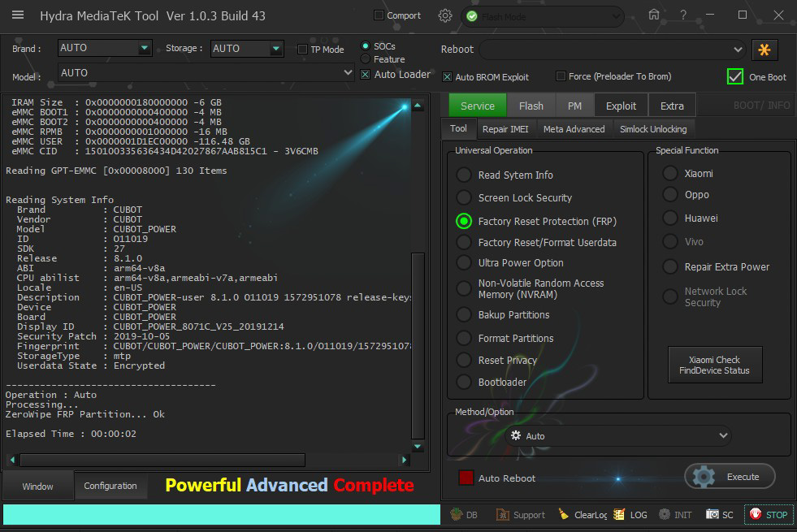Screen dimensions: 797x532
Task: Click the log panel horizontal scrollbar
Action: (162, 460)
